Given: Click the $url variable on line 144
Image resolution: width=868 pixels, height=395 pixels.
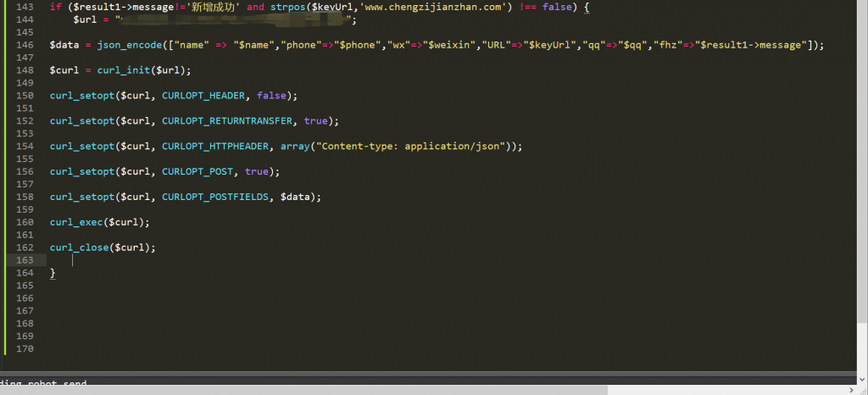Looking at the screenshot, I should tap(85, 19).
